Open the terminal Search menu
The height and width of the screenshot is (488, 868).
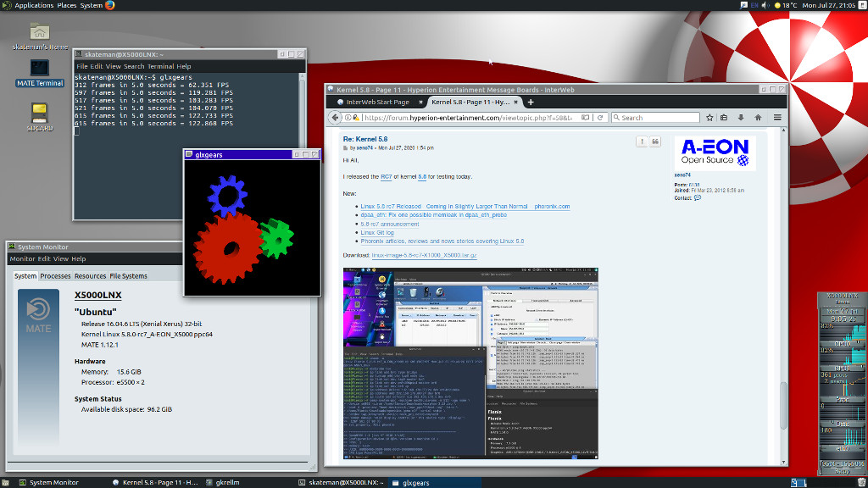coord(134,66)
